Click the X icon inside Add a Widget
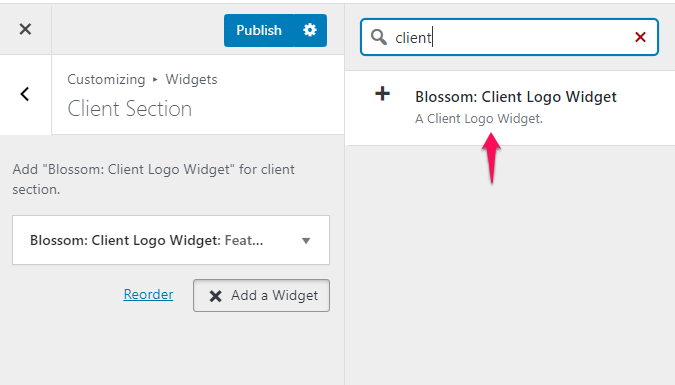Image resolution: width=675 pixels, height=385 pixels. (215, 296)
